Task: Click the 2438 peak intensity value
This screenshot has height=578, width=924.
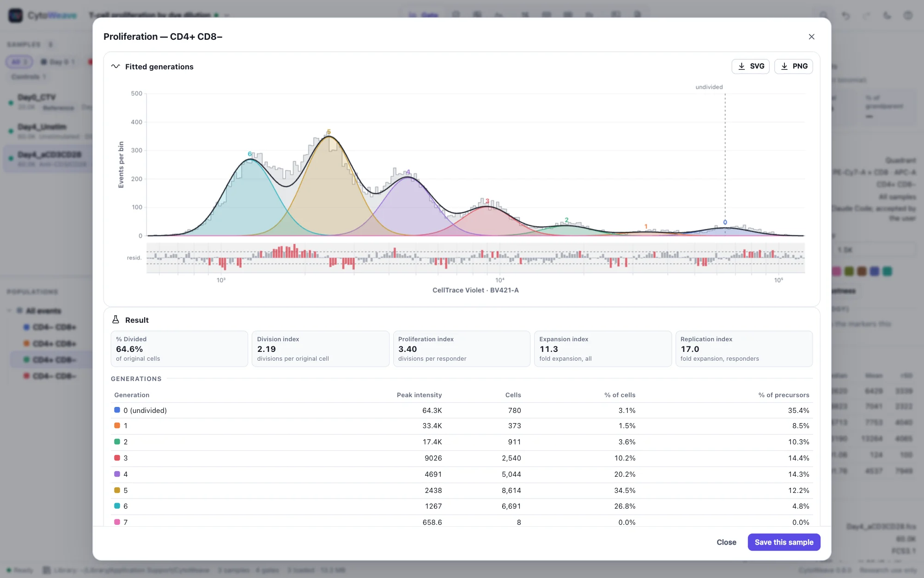Action: pos(433,490)
